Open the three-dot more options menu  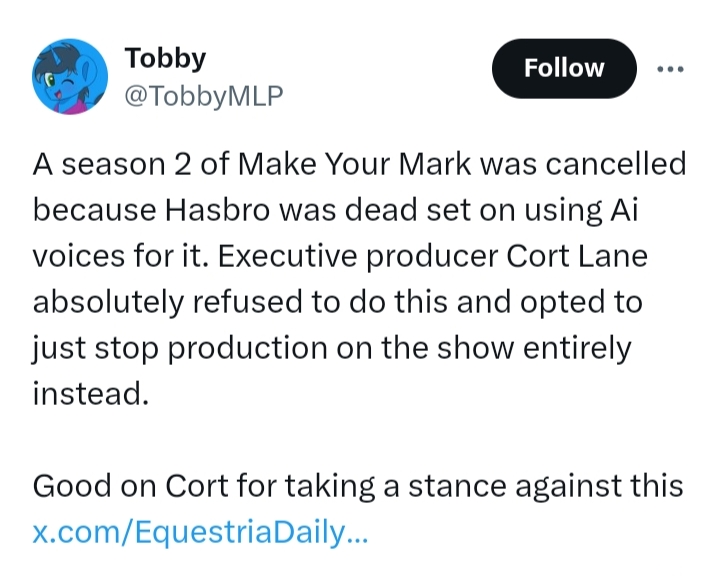[669, 68]
